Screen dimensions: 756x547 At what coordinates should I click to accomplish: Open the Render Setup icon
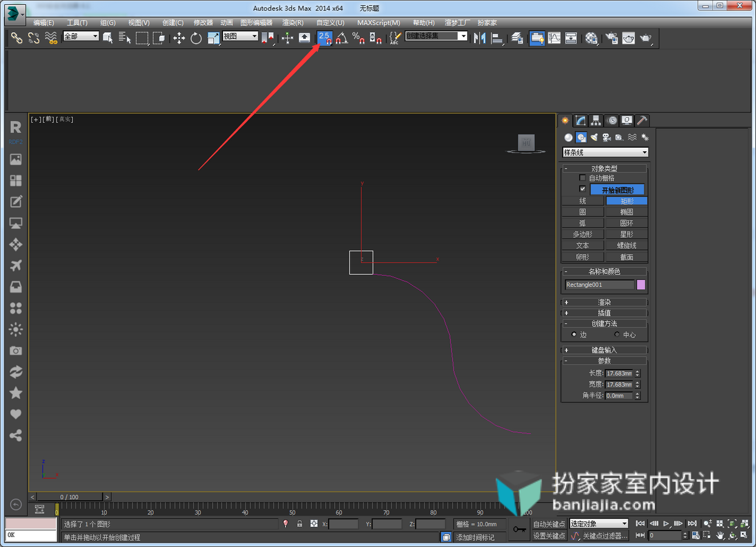[611, 38]
